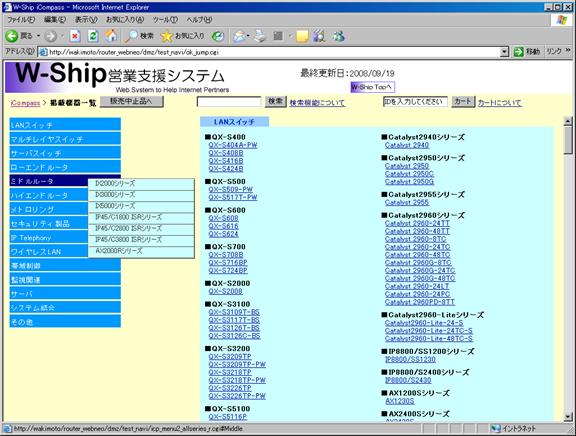Click the その他 sidebar category

pos(65,322)
